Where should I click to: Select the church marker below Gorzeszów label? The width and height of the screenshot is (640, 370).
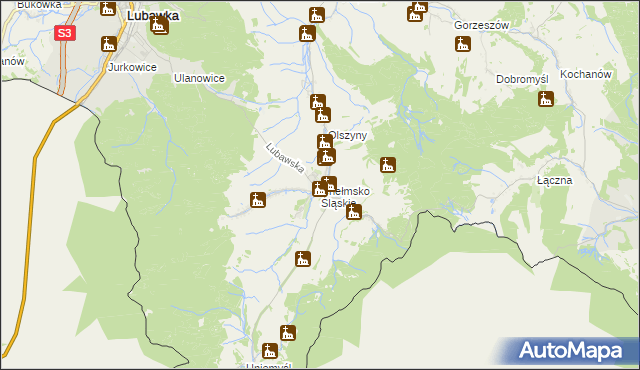(463, 44)
